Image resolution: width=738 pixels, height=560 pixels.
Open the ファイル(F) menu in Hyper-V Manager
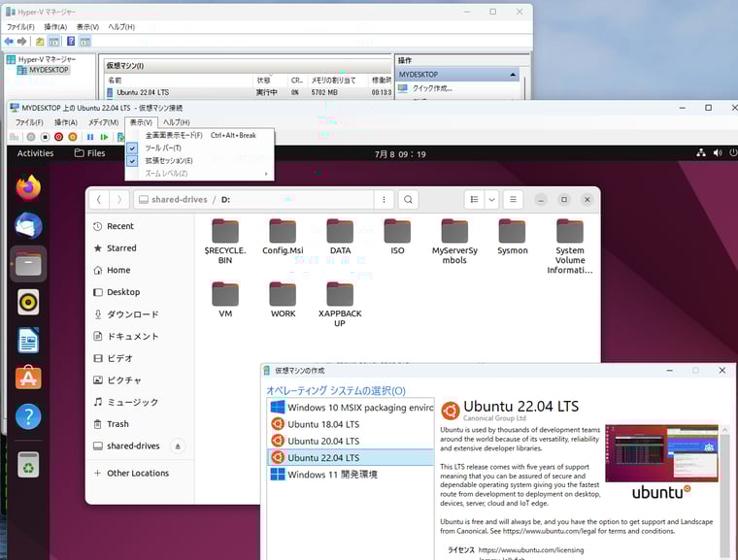pyautogui.click(x=20, y=27)
